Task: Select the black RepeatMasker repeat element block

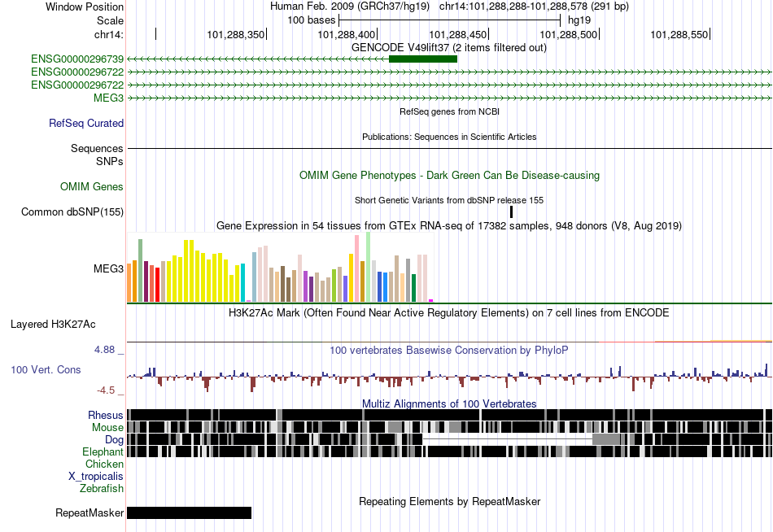Action: 190,512
